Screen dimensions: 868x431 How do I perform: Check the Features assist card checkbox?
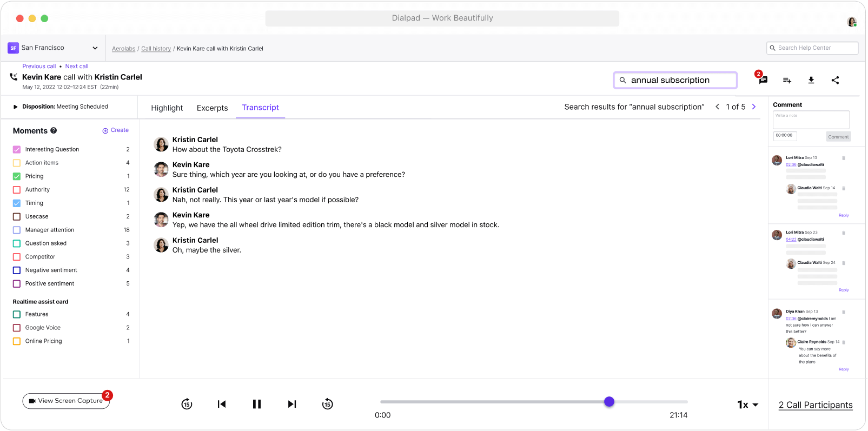tap(17, 314)
